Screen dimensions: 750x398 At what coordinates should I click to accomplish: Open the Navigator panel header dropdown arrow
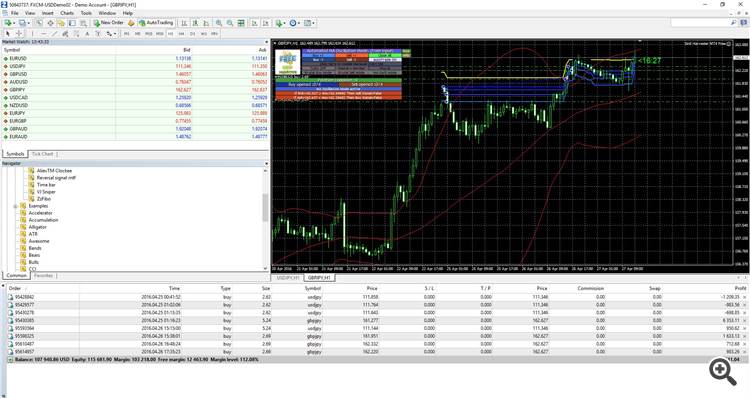coord(266,164)
